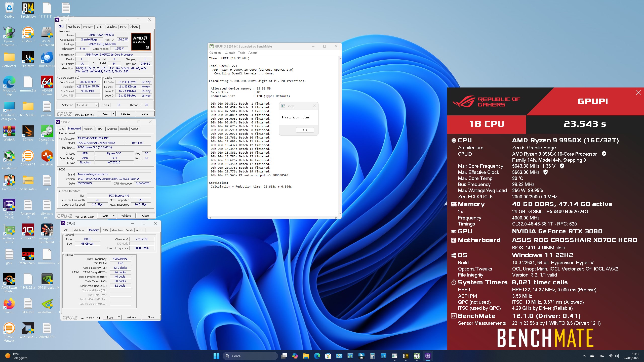Viewport: 644px width, 362px height.
Task: Click Validate in CPU-Z CPU window
Action: pyautogui.click(x=126, y=114)
